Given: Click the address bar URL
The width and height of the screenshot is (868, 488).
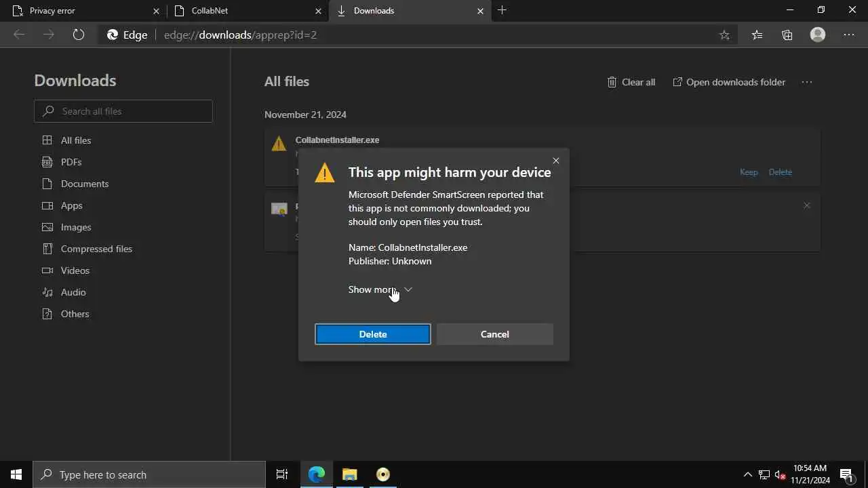Looking at the screenshot, I should [x=240, y=35].
